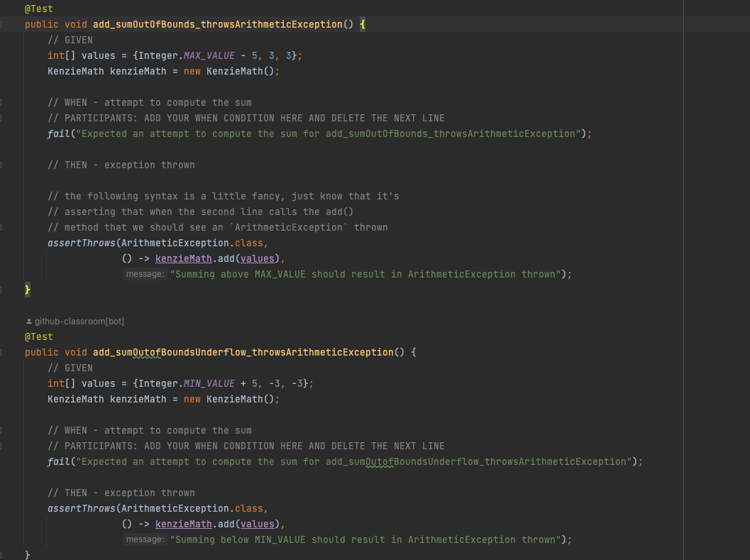
Task: Click the highlighted closing brace of the first test
Action: 26,290
